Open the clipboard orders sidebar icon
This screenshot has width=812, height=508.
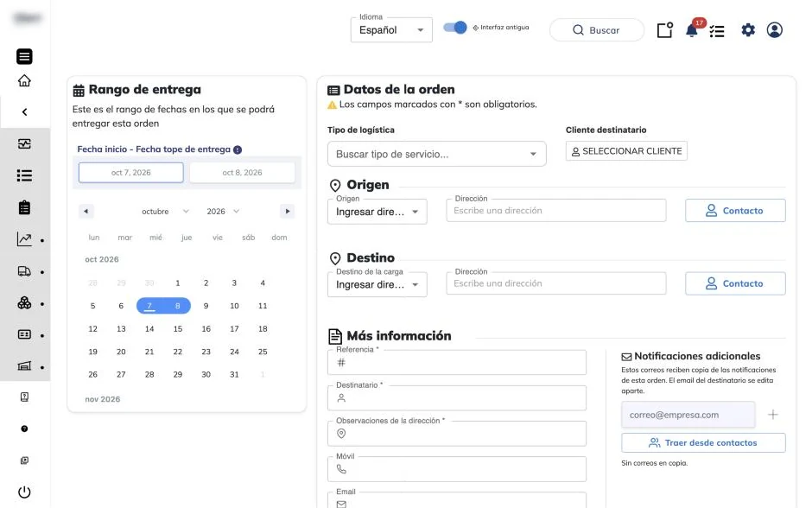point(24,207)
